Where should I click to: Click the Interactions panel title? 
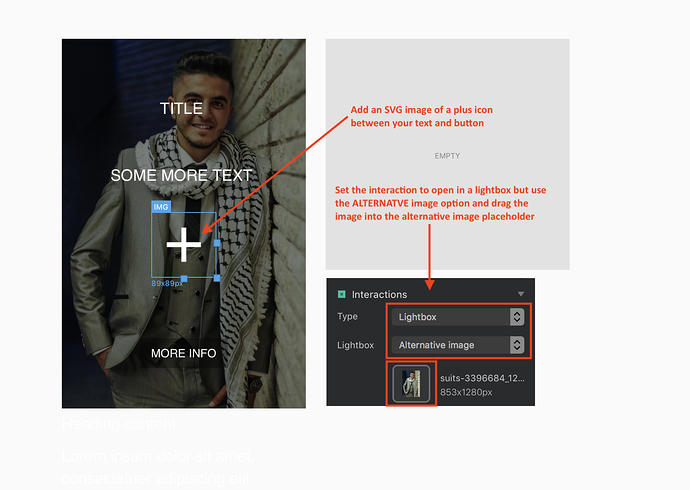pyautogui.click(x=379, y=295)
